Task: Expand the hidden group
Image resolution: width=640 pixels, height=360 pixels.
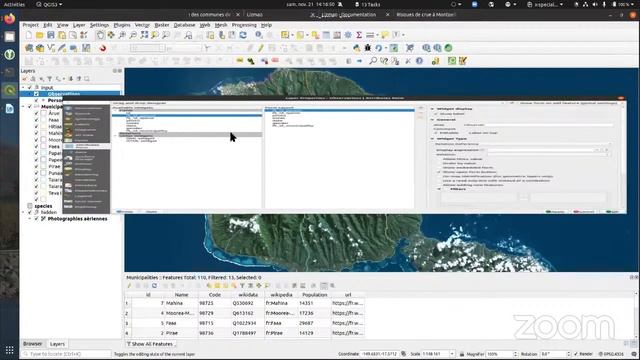Action: [23, 212]
